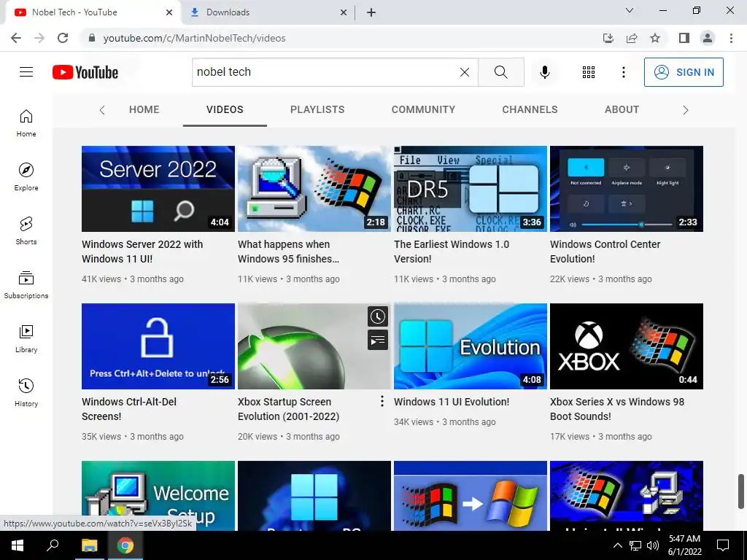
Task: Open the ABOUT tab
Action: (622, 109)
